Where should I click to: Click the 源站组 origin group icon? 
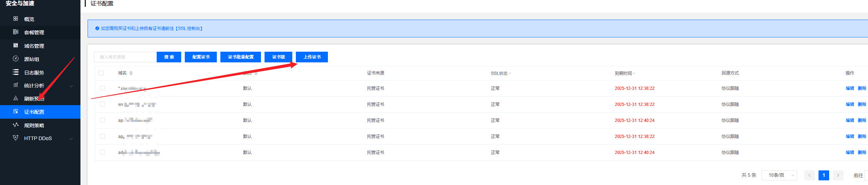click(16, 59)
